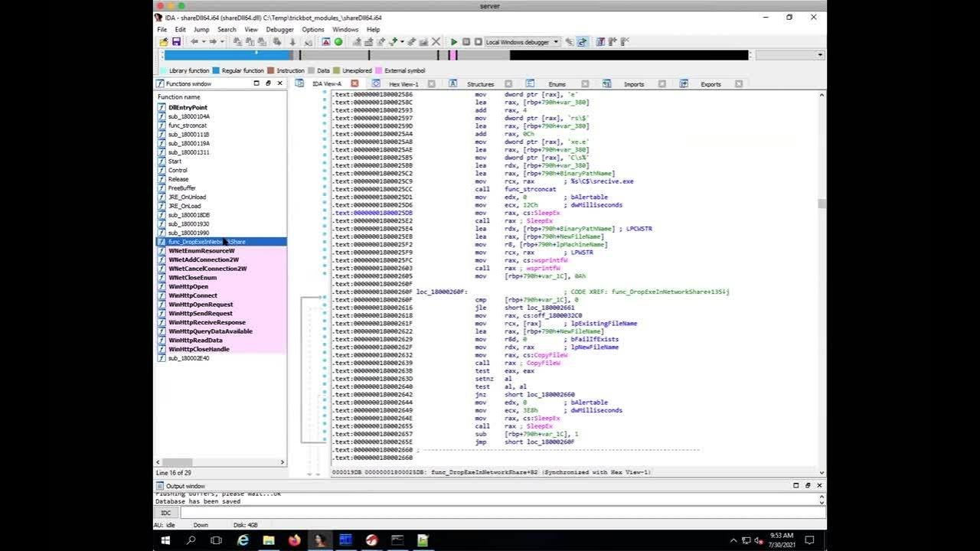The width and height of the screenshot is (980, 551).
Task: Jump forward with the right arrow icon
Action: tap(213, 41)
